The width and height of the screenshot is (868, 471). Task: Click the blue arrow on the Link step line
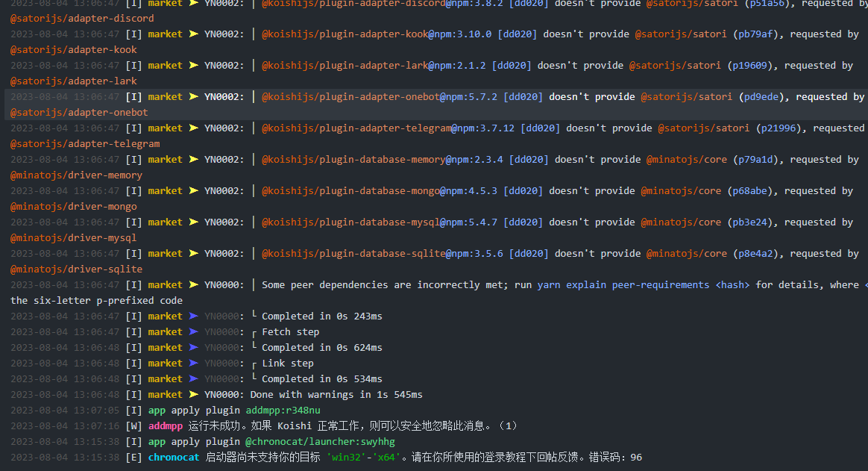(193, 363)
